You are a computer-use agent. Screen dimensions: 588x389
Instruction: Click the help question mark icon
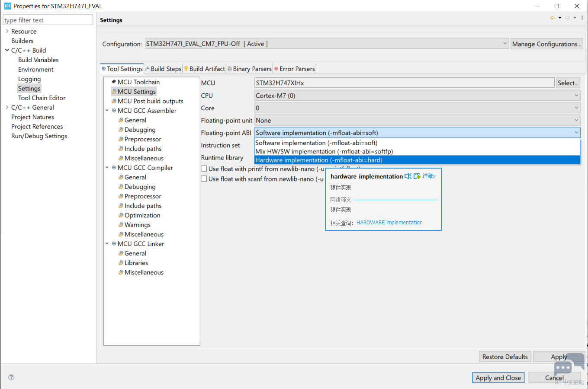tap(11, 377)
